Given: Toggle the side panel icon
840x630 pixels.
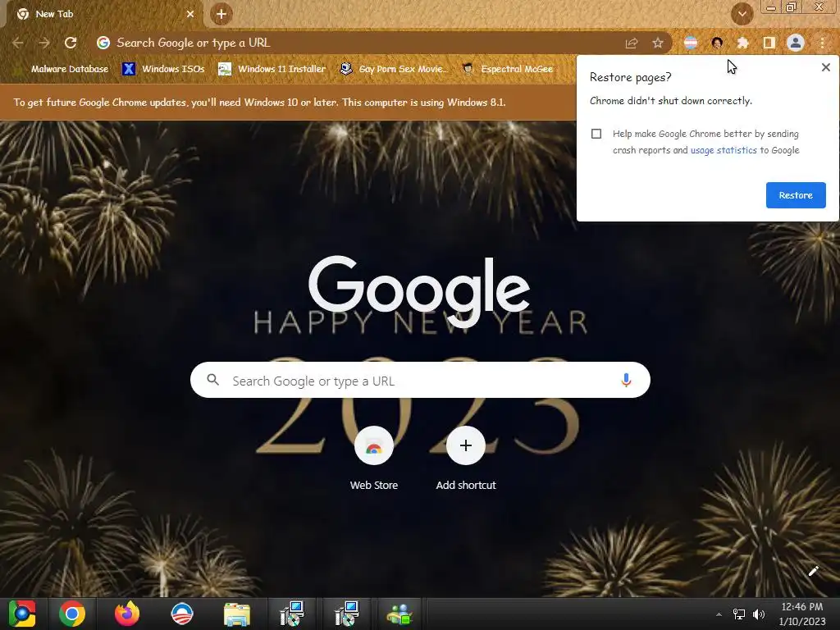Looking at the screenshot, I should pyautogui.click(x=769, y=43).
